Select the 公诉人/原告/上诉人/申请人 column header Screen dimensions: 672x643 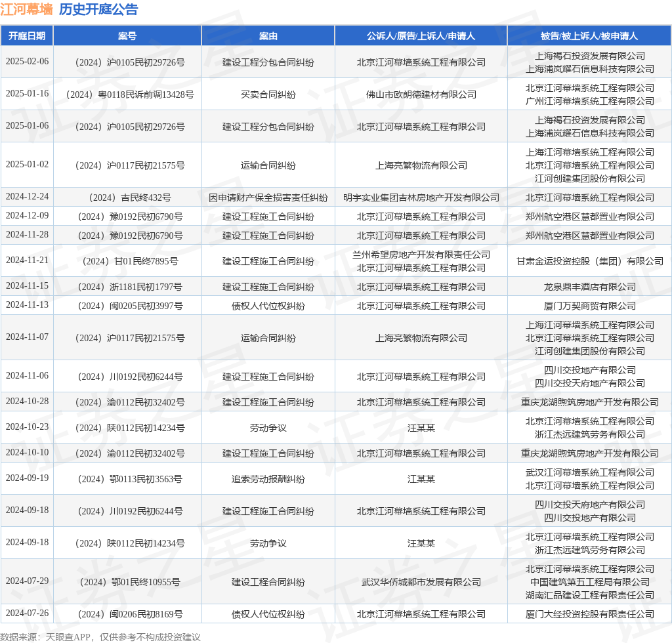[x=421, y=36]
